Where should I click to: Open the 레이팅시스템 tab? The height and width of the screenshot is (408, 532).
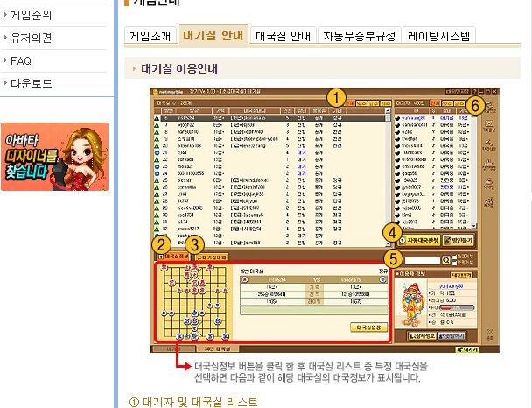coord(438,36)
